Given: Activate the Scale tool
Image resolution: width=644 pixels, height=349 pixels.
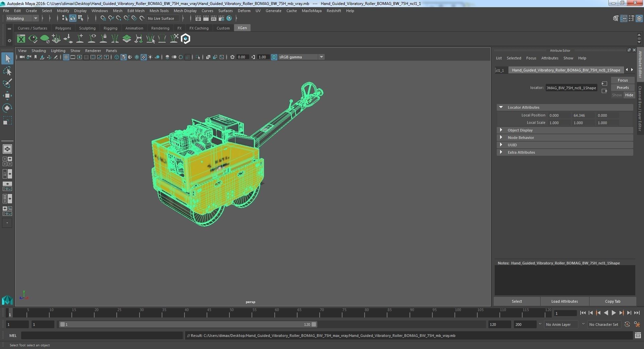Looking at the screenshot, I should (7, 120).
